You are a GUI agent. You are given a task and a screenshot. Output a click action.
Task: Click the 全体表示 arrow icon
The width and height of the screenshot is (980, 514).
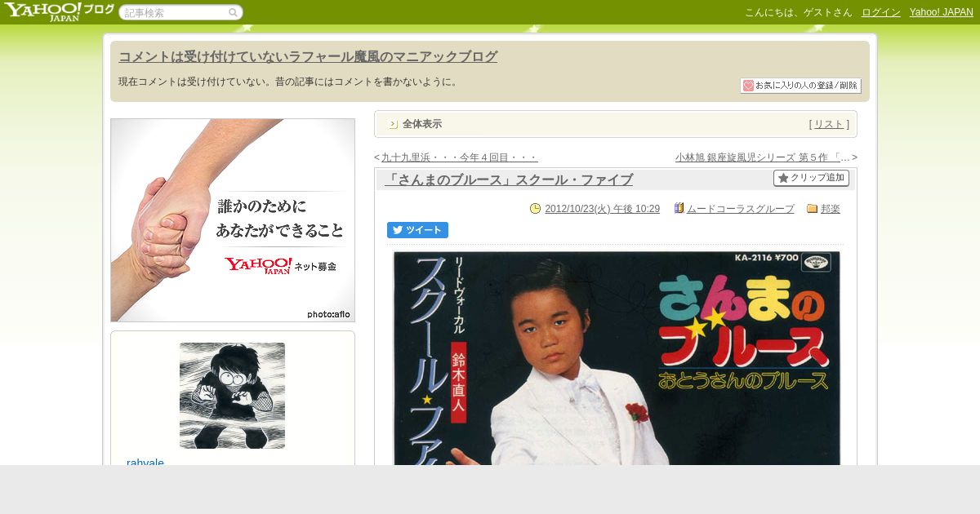pyautogui.click(x=393, y=124)
